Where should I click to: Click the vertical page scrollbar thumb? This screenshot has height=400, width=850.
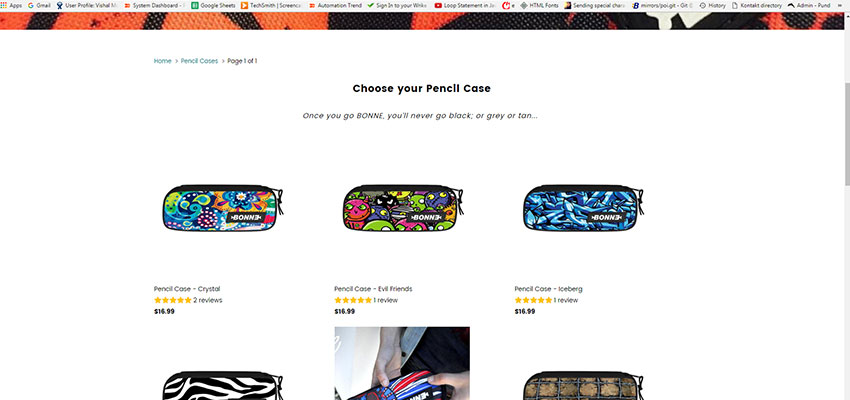pyautogui.click(x=847, y=134)
